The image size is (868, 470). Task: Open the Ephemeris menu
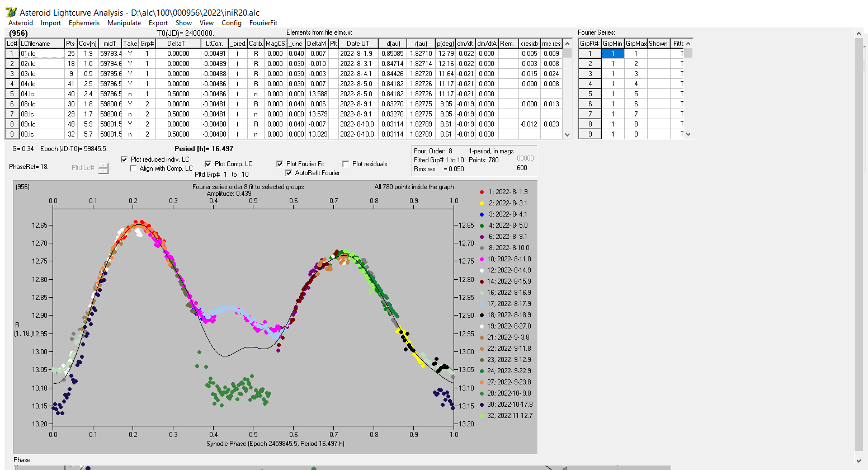click(84, 23)
